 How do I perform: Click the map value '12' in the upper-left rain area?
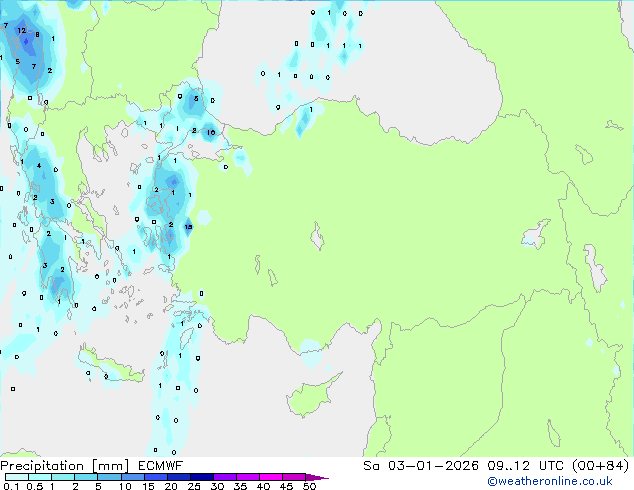click(21, 30)
